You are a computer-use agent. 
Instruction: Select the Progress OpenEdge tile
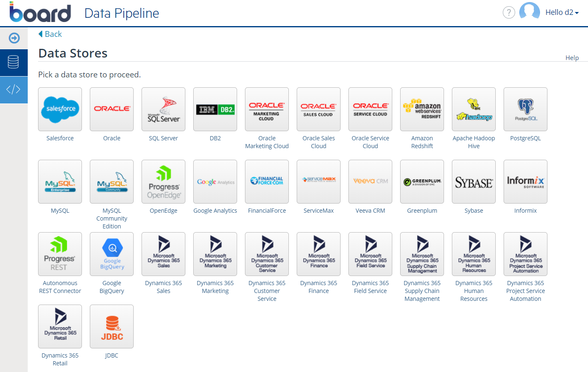(163, 182)
